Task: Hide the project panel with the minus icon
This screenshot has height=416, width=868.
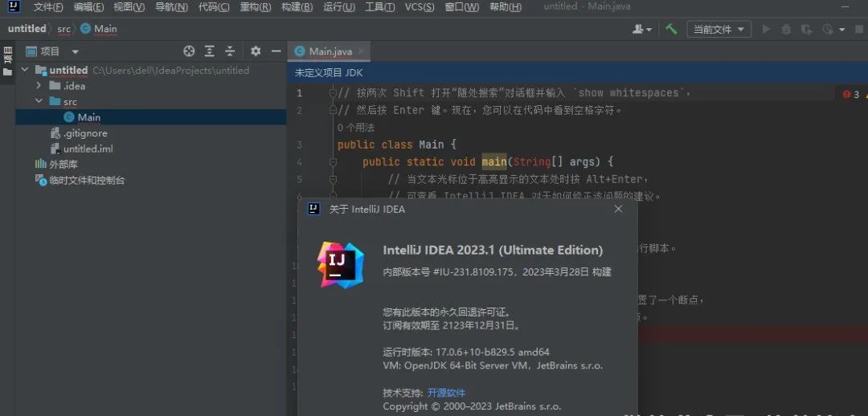Action: pos(276,51)
